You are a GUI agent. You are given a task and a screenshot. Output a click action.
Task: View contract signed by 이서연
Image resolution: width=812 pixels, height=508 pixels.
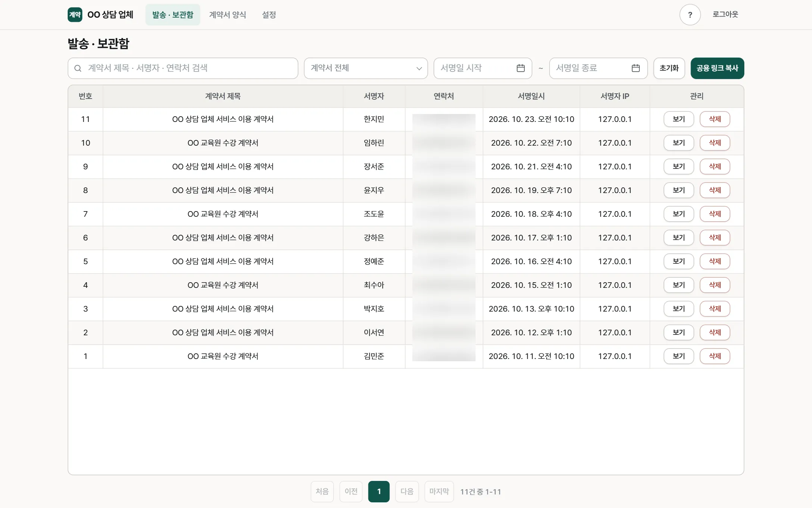coord(679,333)
